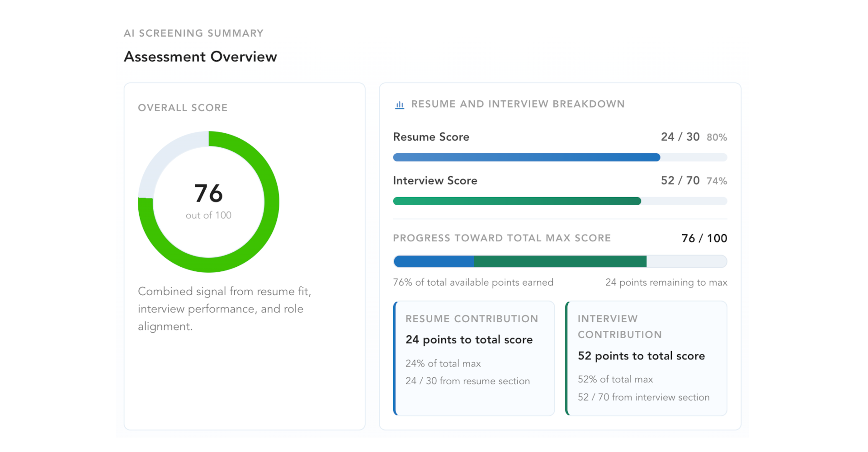Click the 'Combined signal from resume fit' description
This screenshot has width=868, height=452.
pos(225,309)
